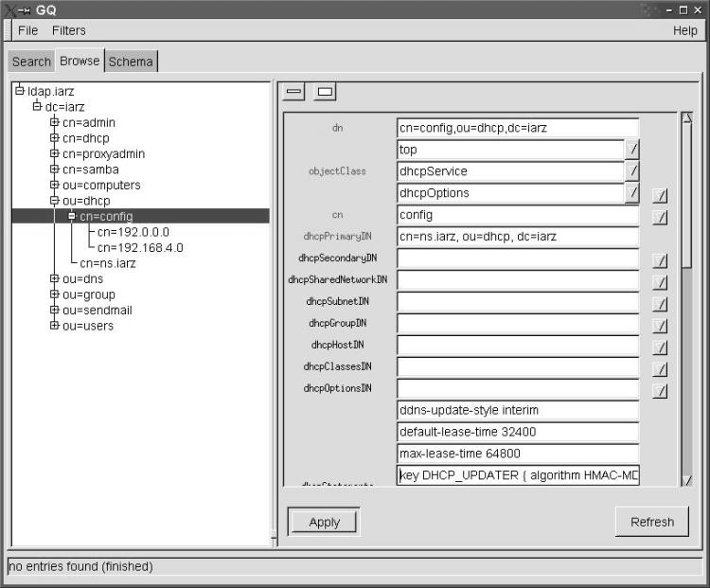Click the attribute panel's vertical scrollbar down arrow
Screen dimensions: 710x588
point(687,481)
